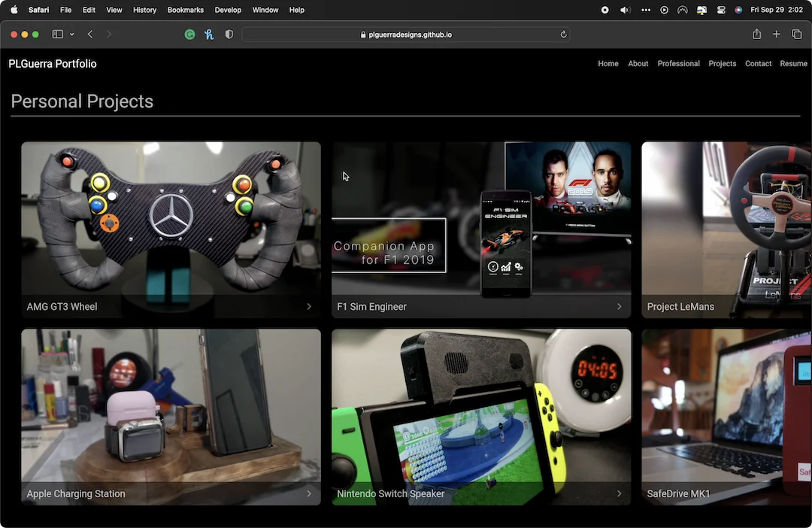Show the tab overview

coord(796,34)
